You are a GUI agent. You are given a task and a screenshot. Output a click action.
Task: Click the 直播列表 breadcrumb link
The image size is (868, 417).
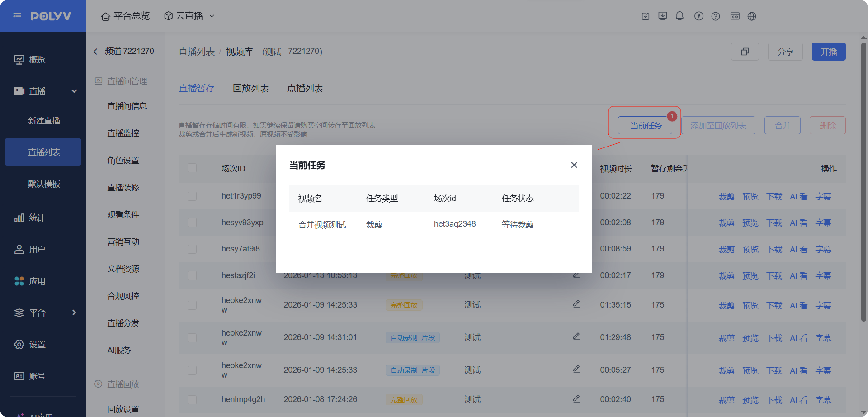(x=197, y=52)
